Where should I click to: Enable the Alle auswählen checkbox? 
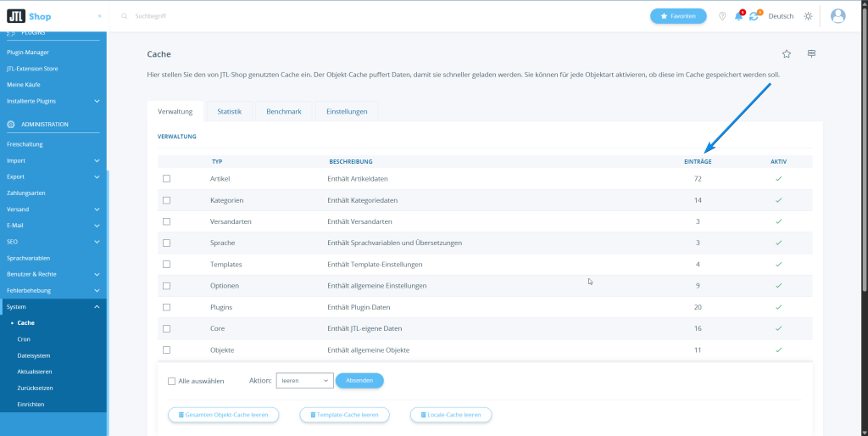[x=172, y=381]
